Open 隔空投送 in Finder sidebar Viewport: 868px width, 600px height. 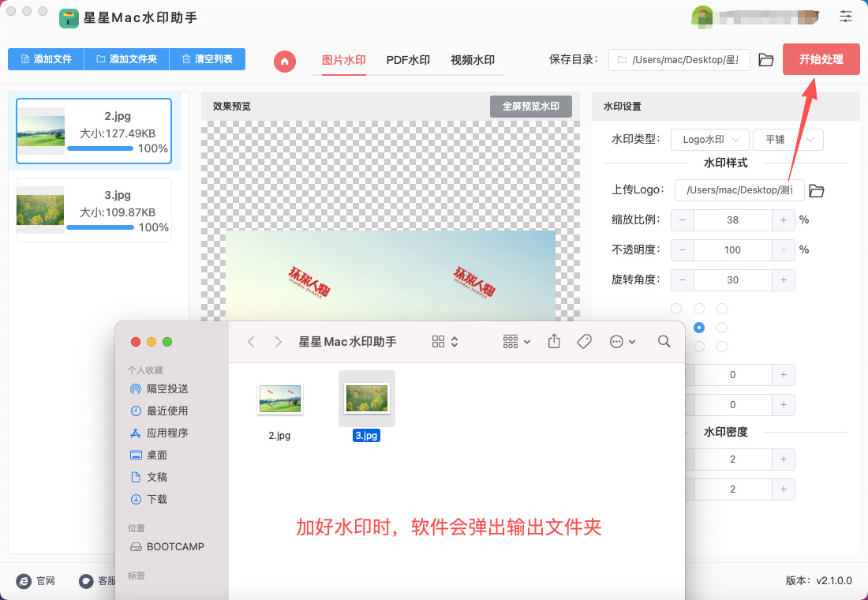coord(159,389)
